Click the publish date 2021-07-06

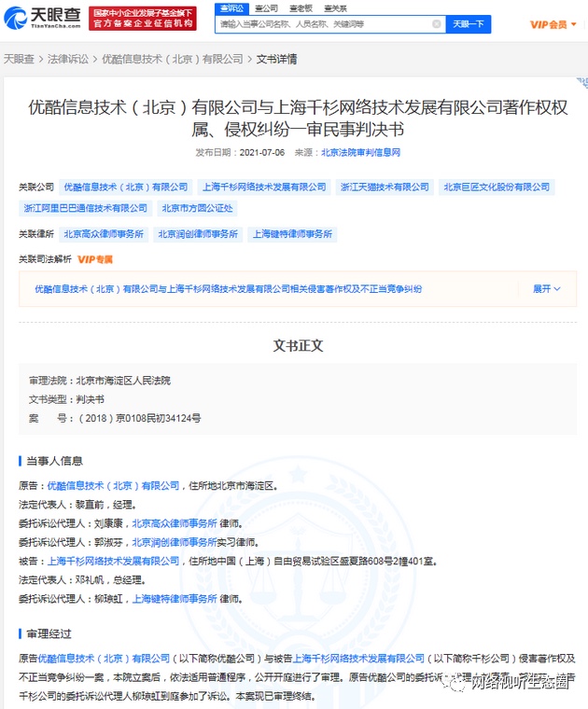pyautogui.click(x=262, y=152)
